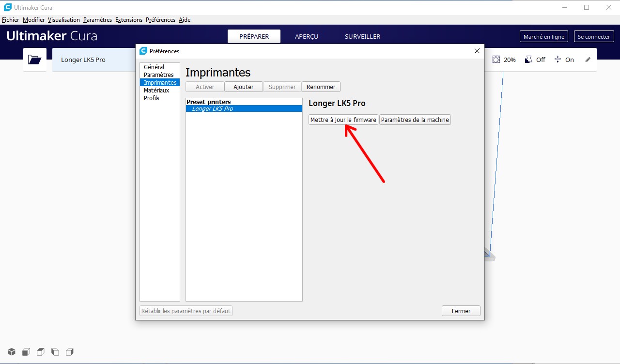Select the front view cube icon

tap(26, 352)
